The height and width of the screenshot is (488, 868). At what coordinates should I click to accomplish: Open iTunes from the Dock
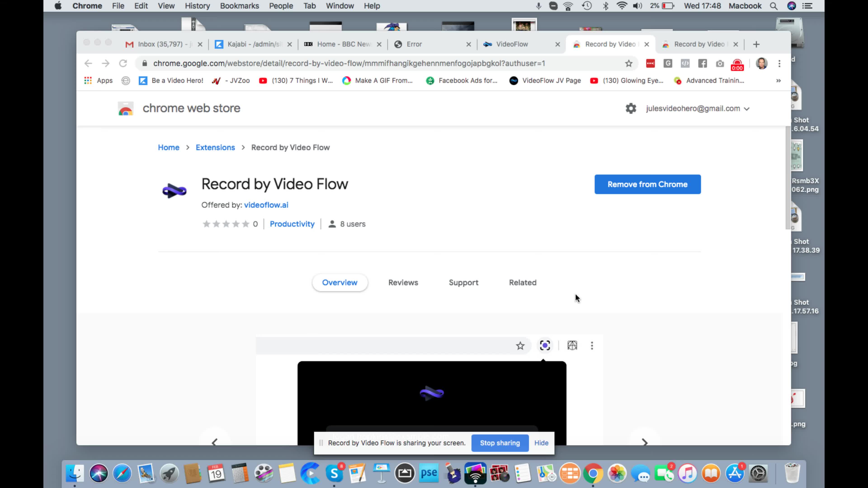(x=687, y=473)
